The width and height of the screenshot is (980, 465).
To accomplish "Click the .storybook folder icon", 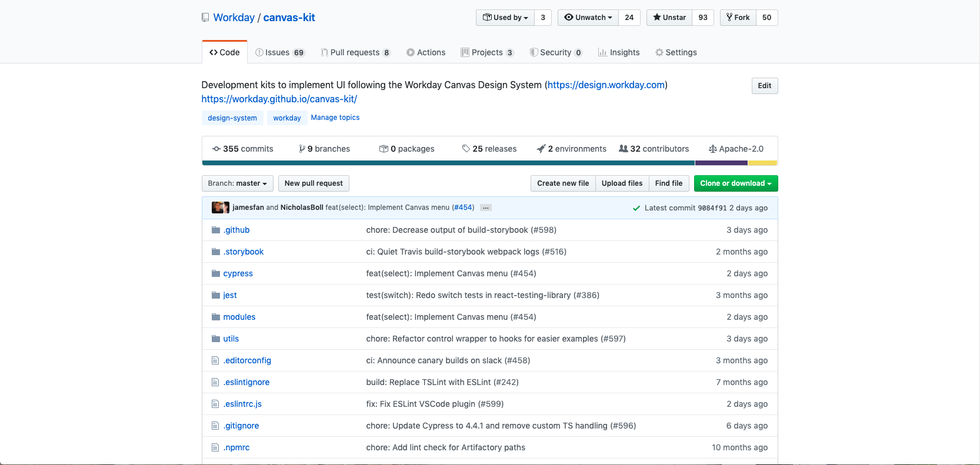I will (216, 252).
